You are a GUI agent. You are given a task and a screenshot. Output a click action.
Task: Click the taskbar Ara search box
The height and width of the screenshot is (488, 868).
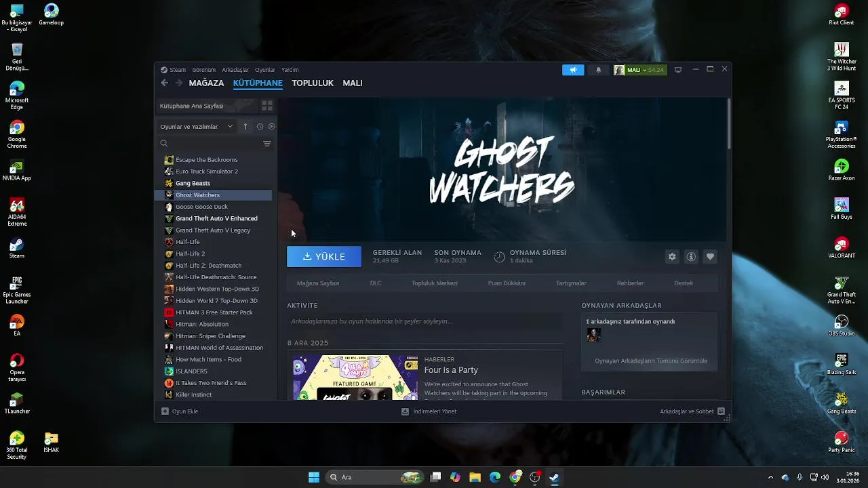(376, 477)
